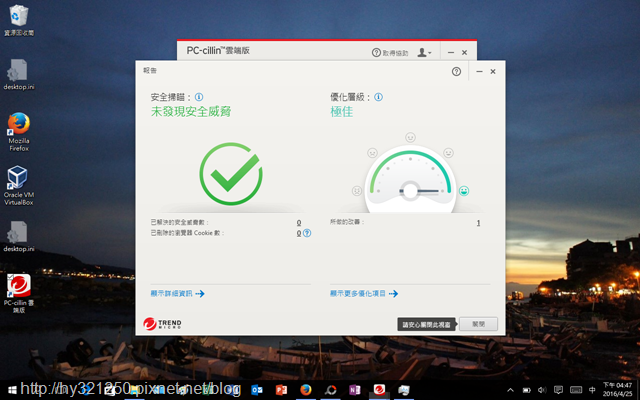Open the taskbar clock showing 04:47

point(617,390)
